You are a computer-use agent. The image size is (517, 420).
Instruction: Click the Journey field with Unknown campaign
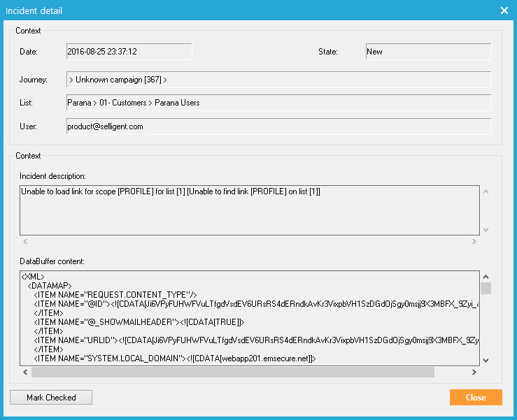278,80
